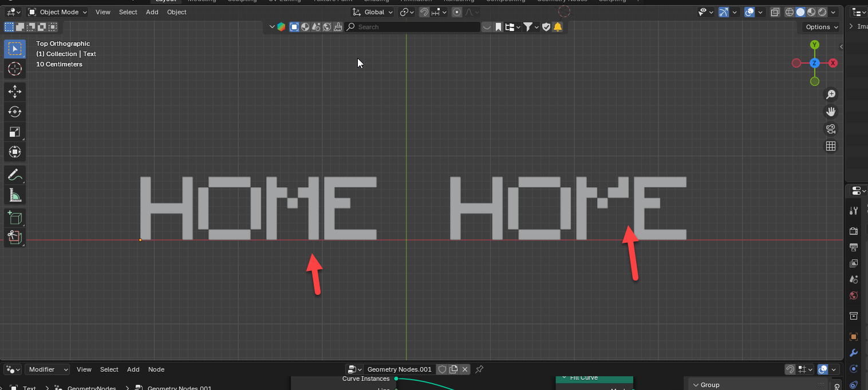The width and height of the screenshot is (868, 390).
Task: Open the viewport Object menu
Action: tap(177, 12)
